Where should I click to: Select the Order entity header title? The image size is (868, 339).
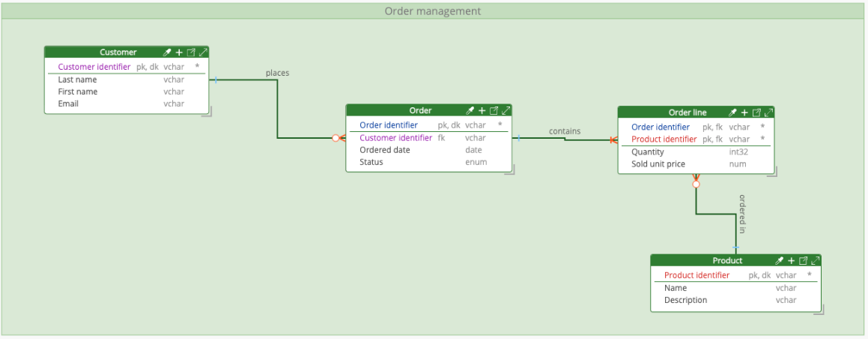click(x=420, y=111)
